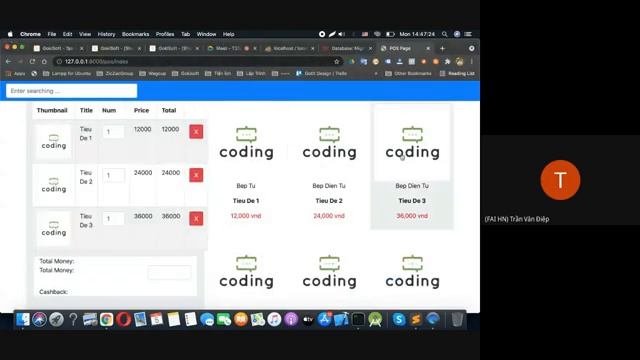Open the Reading List
This screenshot has width=640, height=360.
pos(457,73)
